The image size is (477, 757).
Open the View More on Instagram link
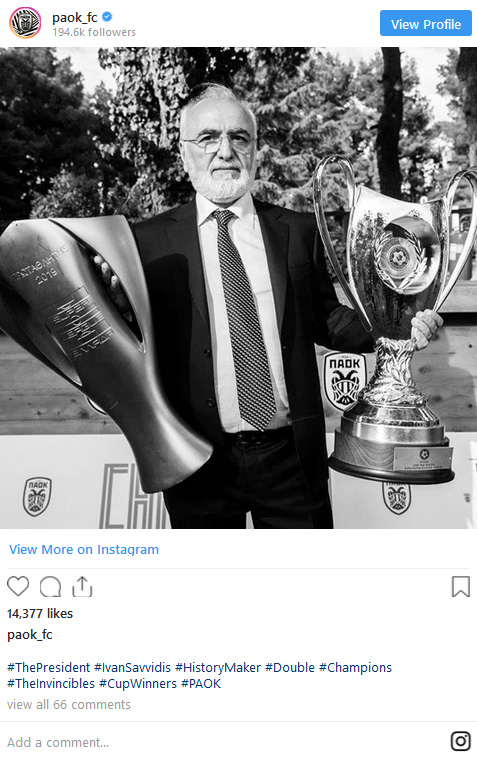pos(84,549)
